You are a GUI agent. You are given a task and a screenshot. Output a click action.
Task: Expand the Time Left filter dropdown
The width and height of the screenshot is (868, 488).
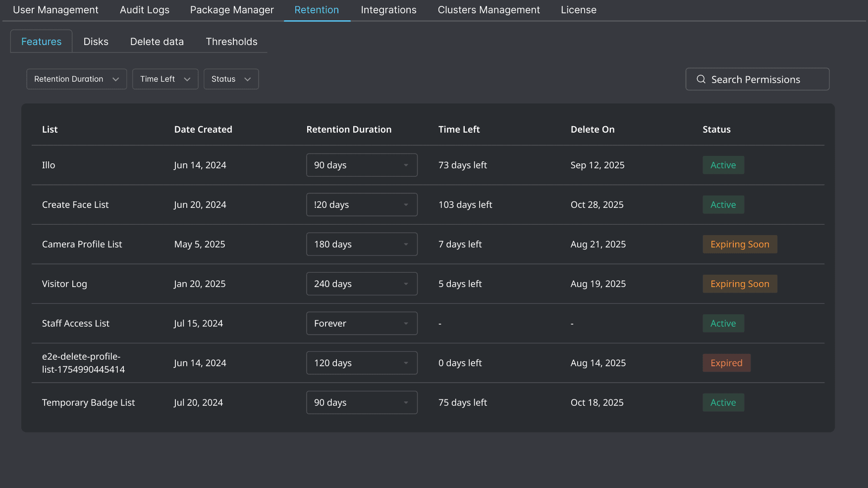click(165, 79)
